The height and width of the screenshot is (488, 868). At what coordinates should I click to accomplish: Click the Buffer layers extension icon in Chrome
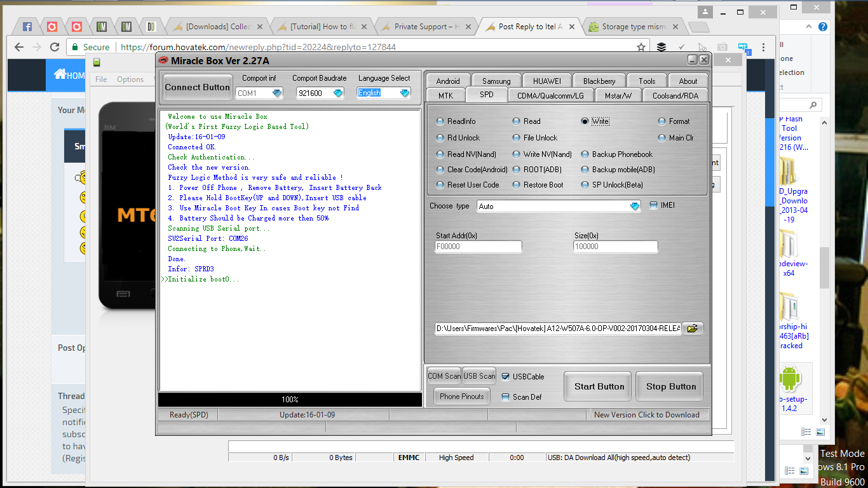coord(661,47)
